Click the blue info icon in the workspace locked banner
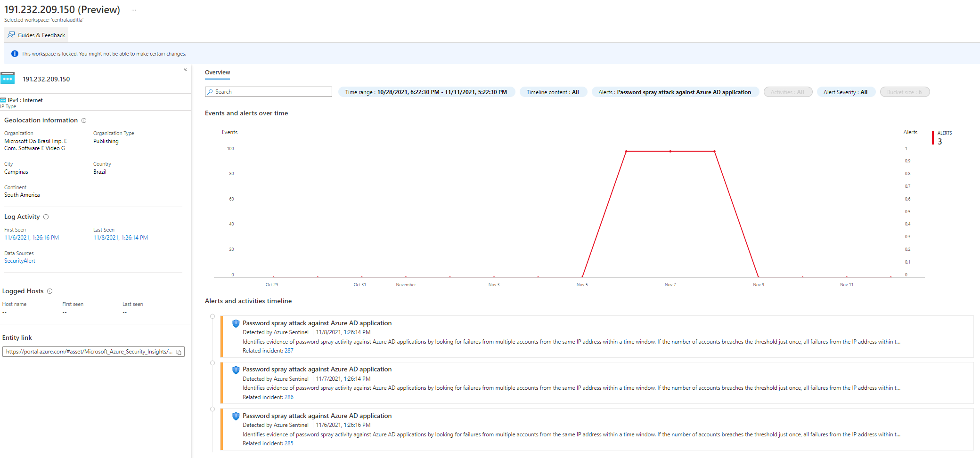The image size is (980, 458). click(15, 54)
